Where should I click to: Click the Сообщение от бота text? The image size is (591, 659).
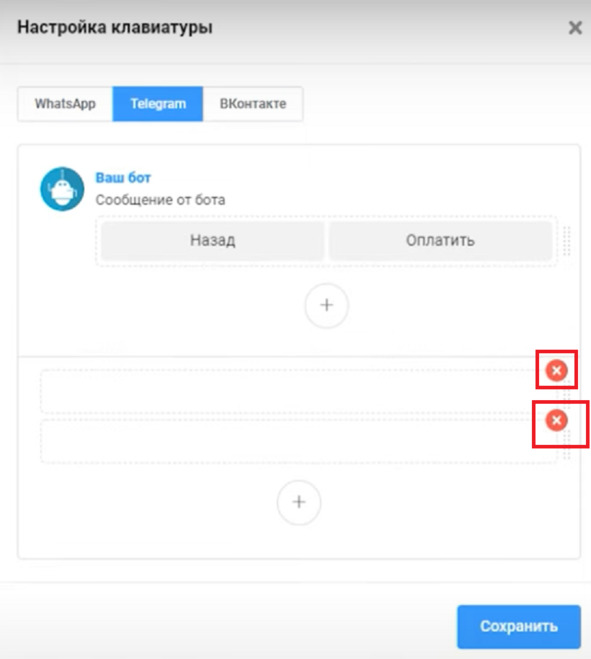pyautogui.click(x=160, y=200)
